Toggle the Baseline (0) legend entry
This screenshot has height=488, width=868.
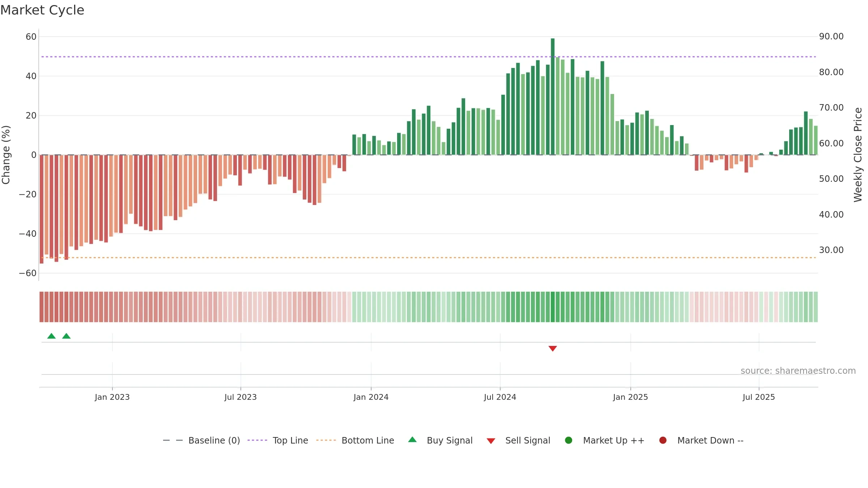tap(201, 440)
